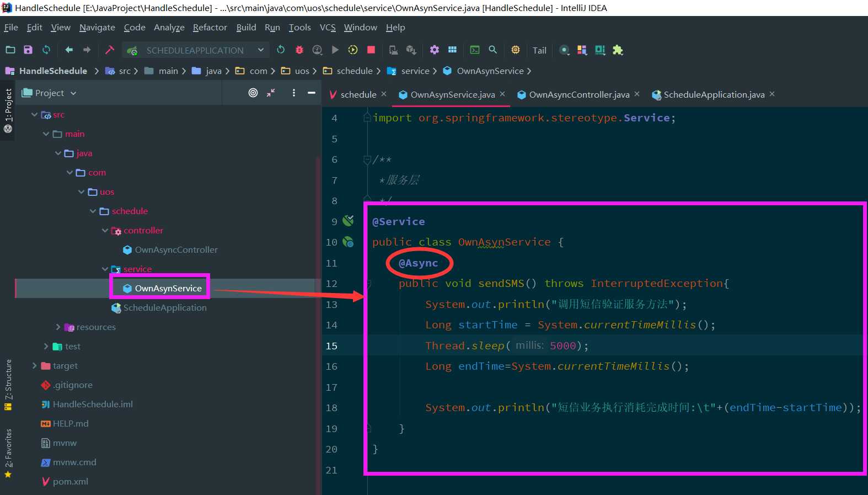868x495 pixels.
Task: Collapse the src folder
Action: (34, 115)
